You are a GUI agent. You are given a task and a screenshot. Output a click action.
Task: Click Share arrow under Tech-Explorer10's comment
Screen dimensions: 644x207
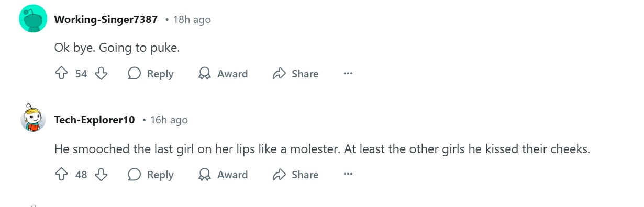click(x=279, y=174)
